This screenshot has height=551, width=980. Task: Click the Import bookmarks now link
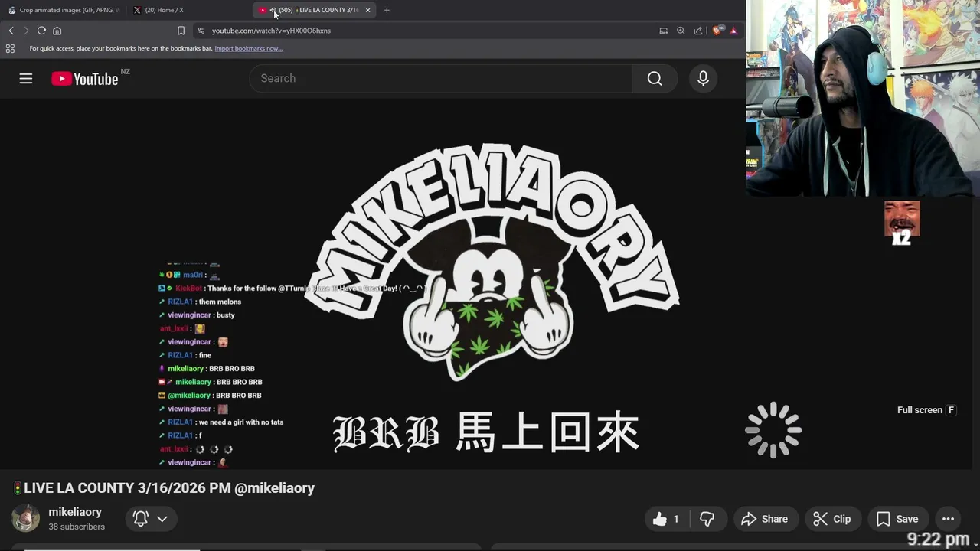(x=248, y=48)
